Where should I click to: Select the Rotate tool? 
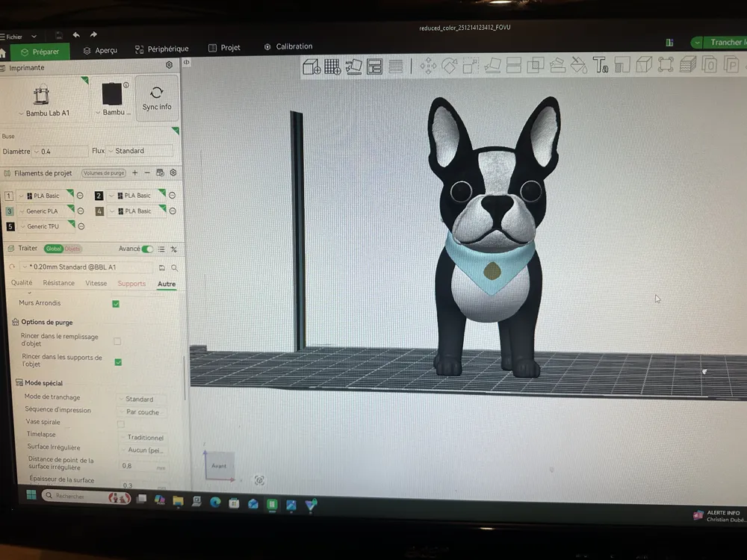click(449, 66)
